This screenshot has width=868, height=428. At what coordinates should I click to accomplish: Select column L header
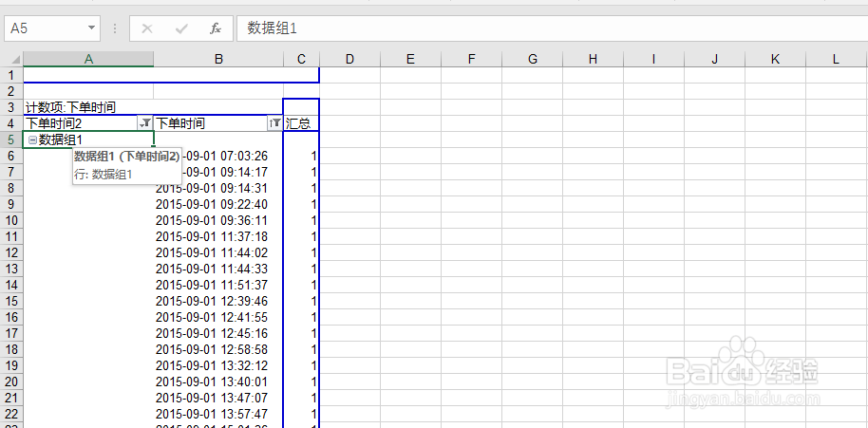click(x=837, y=59)
